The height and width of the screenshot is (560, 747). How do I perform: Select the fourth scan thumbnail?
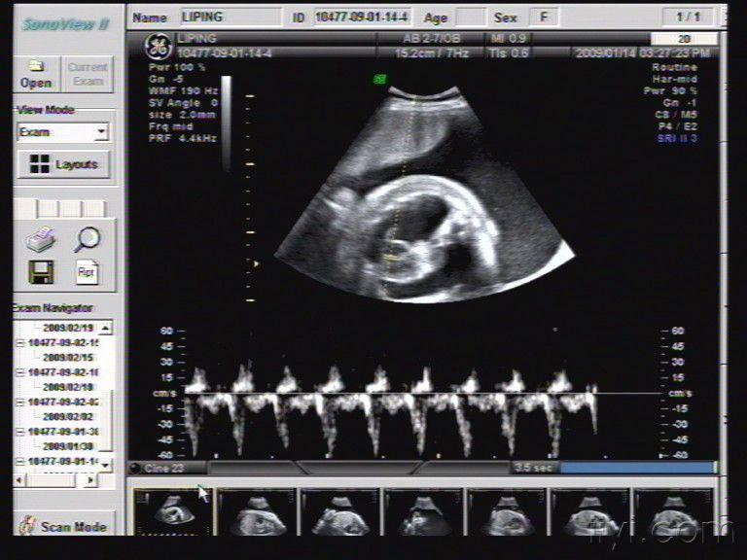tap(423, 512)
